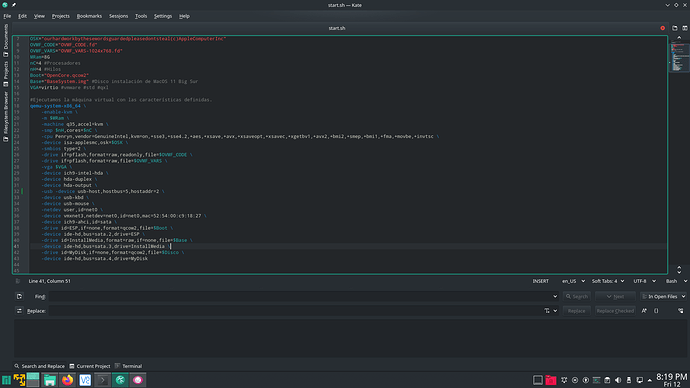Expand hidden system tray icons arrow
Screen dimensions: 690x388
(x=650, y=381)
